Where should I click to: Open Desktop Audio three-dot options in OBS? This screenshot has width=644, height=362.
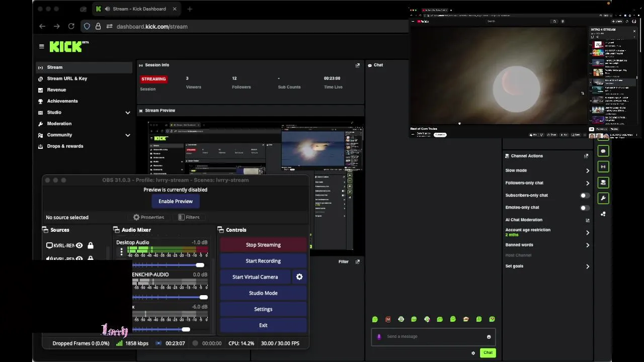pos(121,252)
